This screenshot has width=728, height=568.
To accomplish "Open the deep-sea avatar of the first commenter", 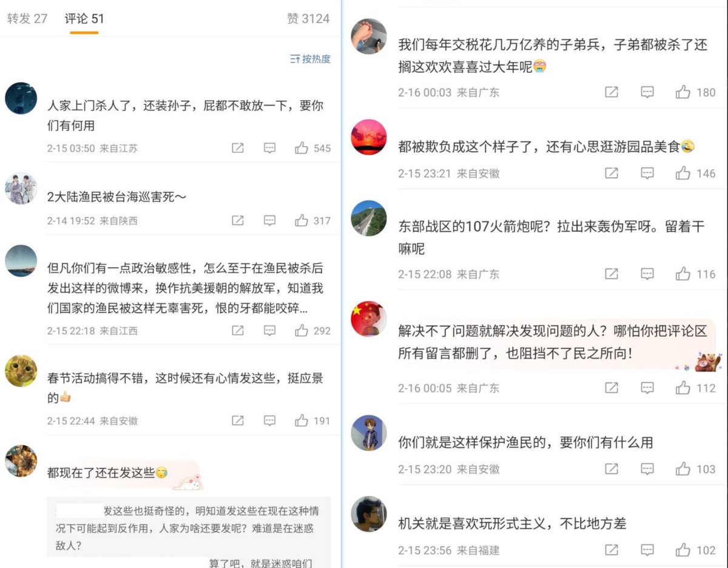I will (21, 98).
